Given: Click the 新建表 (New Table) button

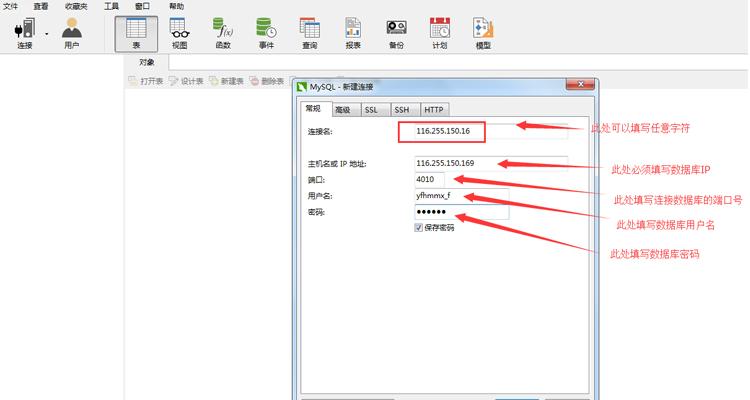Looking at the screenshot, I should coord(227,81).
